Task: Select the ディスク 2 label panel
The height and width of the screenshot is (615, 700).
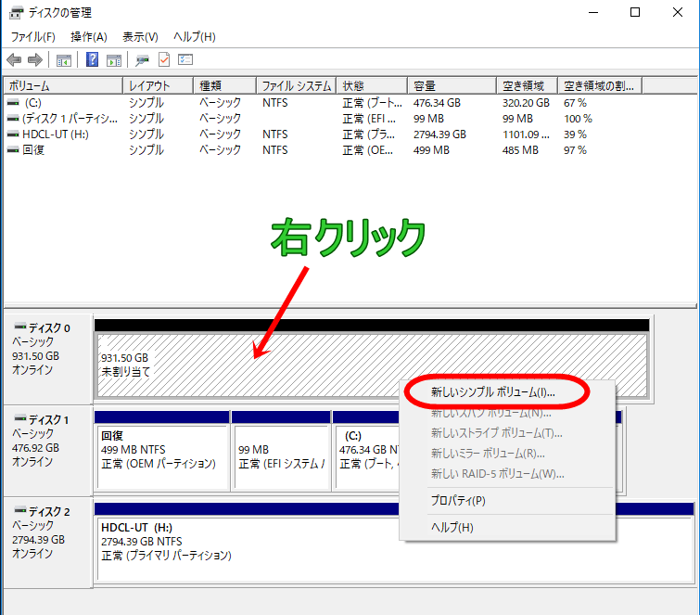Action: [x=48, y=543]
